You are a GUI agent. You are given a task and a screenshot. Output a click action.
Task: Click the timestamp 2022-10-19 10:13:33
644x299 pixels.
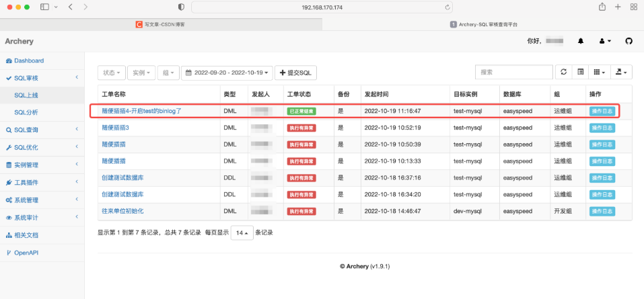(392, 161)
